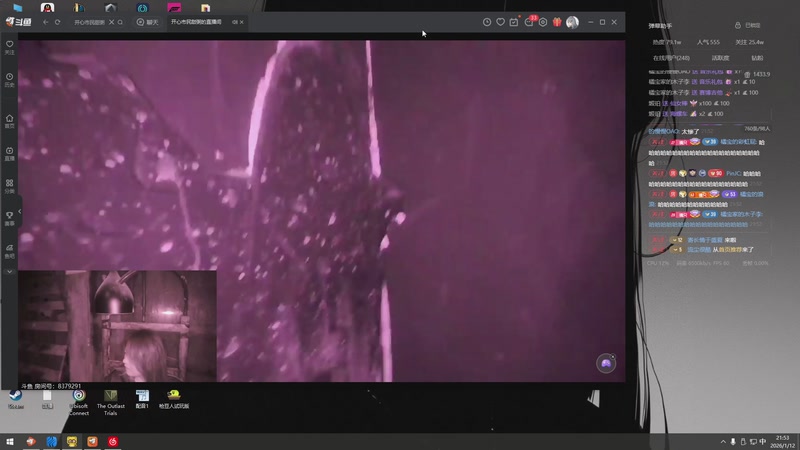800x450 pixels.
Task: Go to 首页 home in sidebar
Action: tap(10, 121)
